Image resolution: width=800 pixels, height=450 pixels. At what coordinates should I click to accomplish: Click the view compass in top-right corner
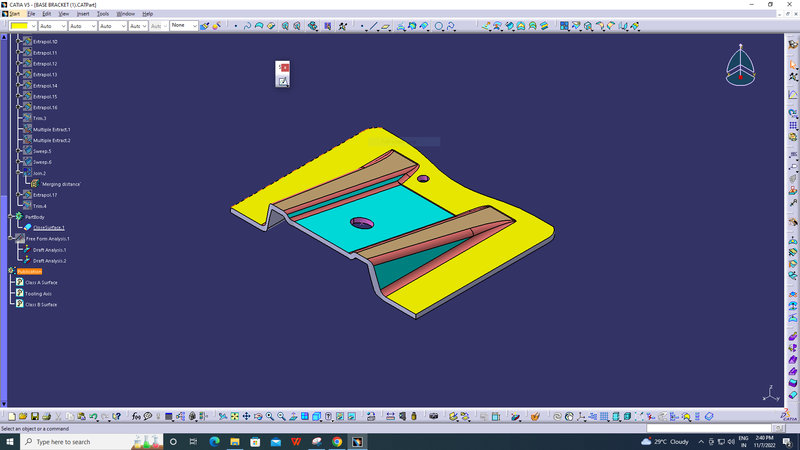click(741, 66)
